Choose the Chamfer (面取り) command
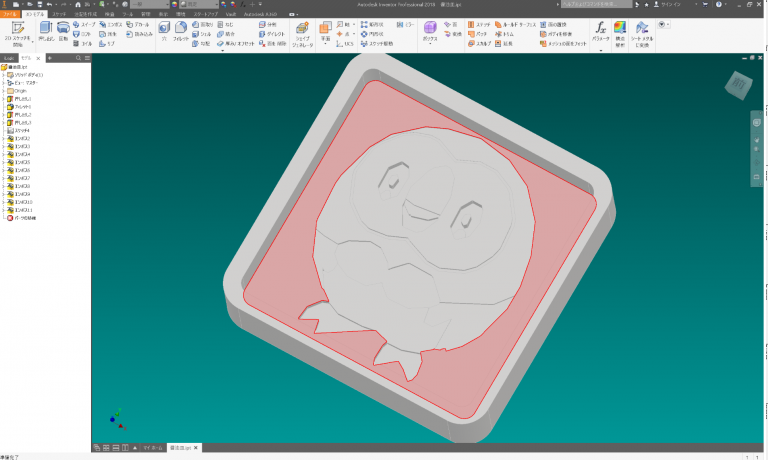This screenshot has width=768, height=460. click(x=203, y=24)
